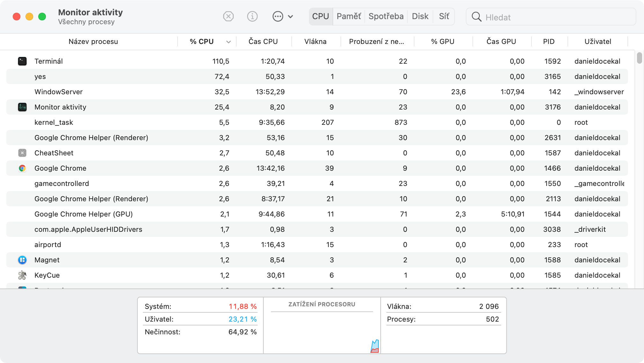Select the kernel_task process row
This screenshot has width=644, height=363.
[317, 122]
